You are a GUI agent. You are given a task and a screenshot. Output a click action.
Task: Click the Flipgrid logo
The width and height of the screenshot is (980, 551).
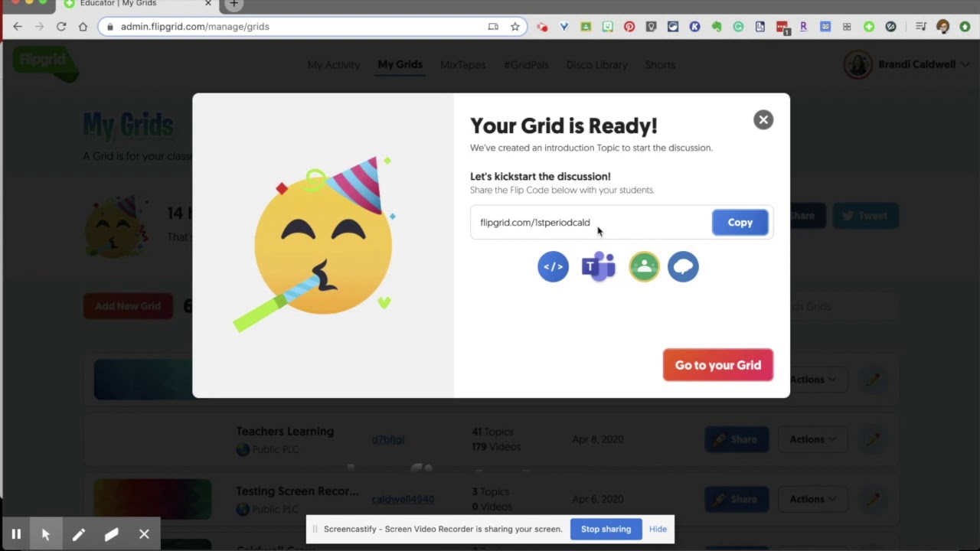45,63
